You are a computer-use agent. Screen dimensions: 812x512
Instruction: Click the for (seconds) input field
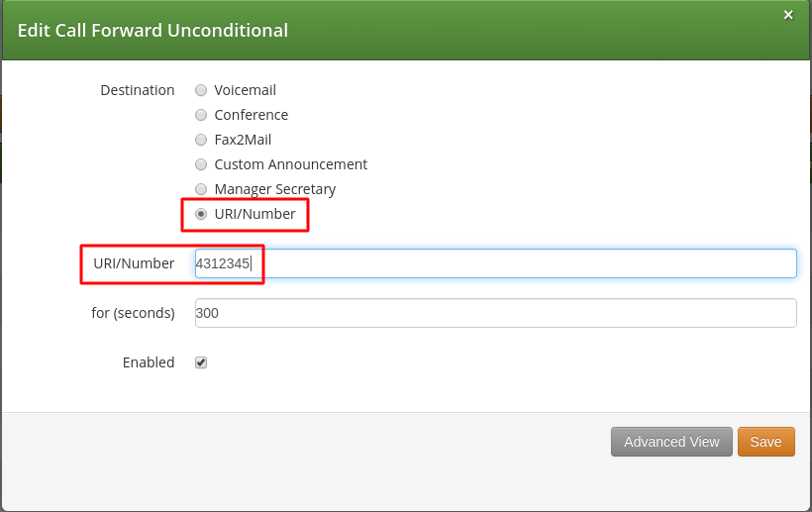(495, 313)
